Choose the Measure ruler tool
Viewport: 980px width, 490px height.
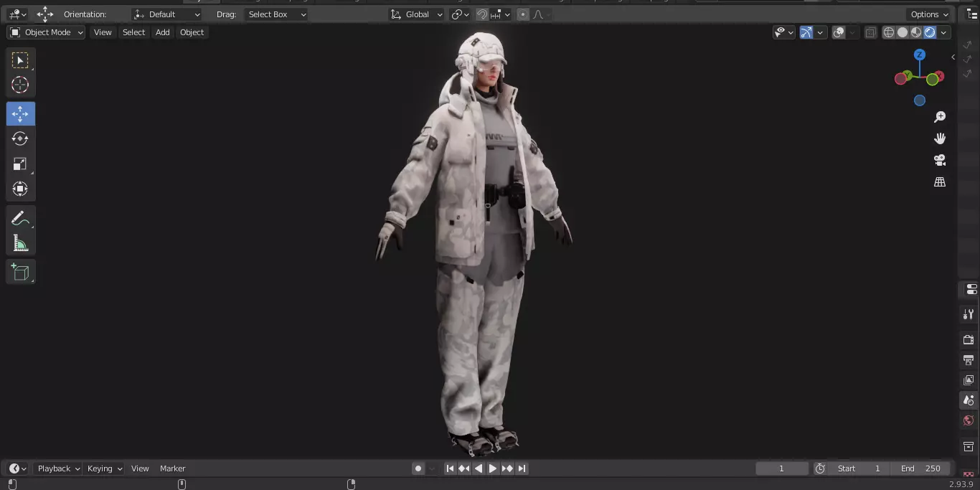click(x=20, y=243)
